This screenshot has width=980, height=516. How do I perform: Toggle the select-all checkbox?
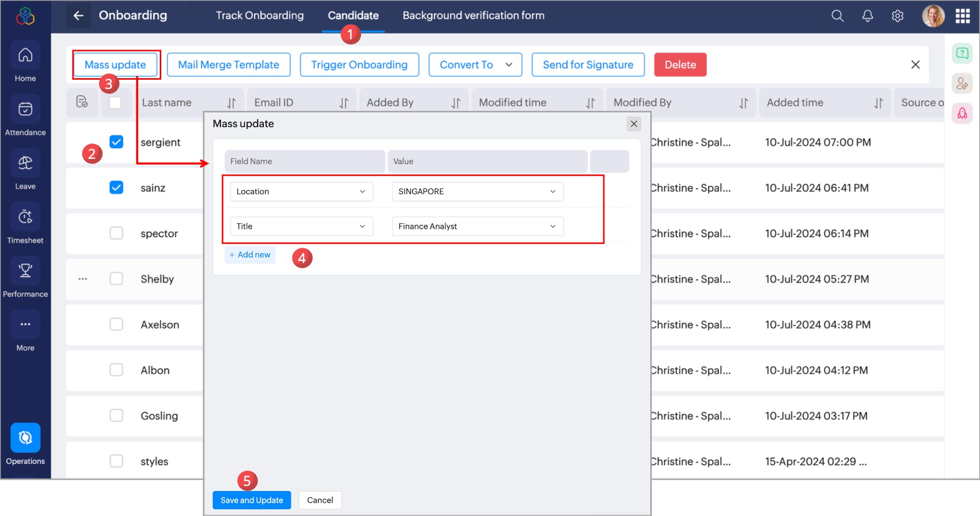(x=115, y=102)
